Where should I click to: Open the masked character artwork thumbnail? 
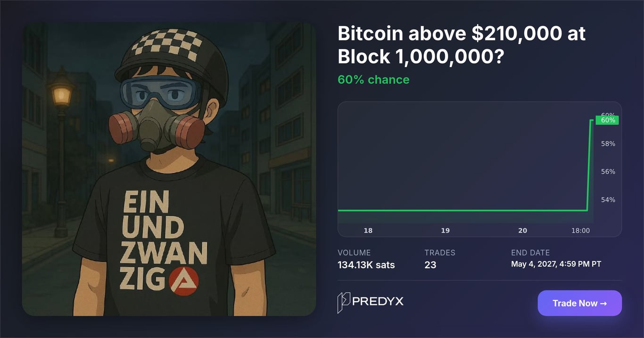(x=169, y=169)
